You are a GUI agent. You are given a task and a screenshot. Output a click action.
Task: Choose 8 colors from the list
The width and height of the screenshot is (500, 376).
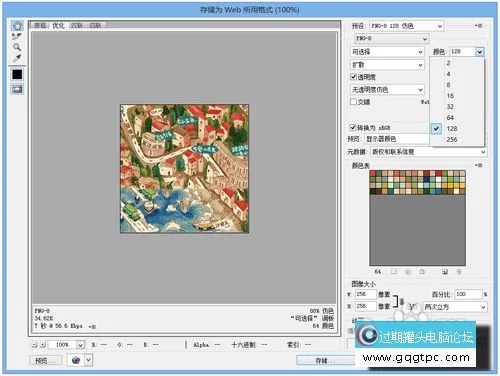[x=457, y=85]
